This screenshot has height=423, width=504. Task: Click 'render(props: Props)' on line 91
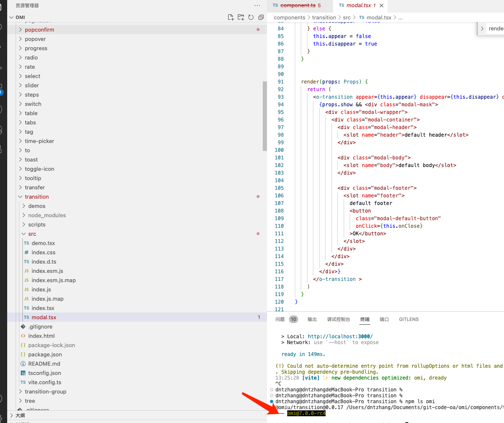point(331,82)
